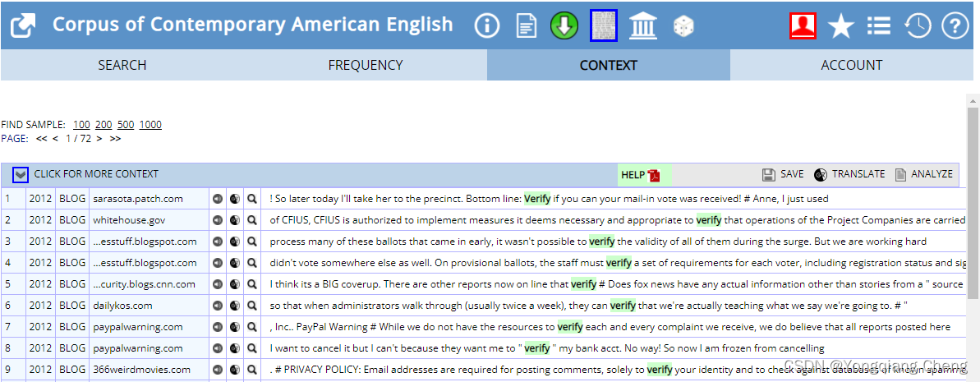Click the 366weirdmovies.com source cell
The height and width of the screenshot is (382, 980).
coord(149,370)
